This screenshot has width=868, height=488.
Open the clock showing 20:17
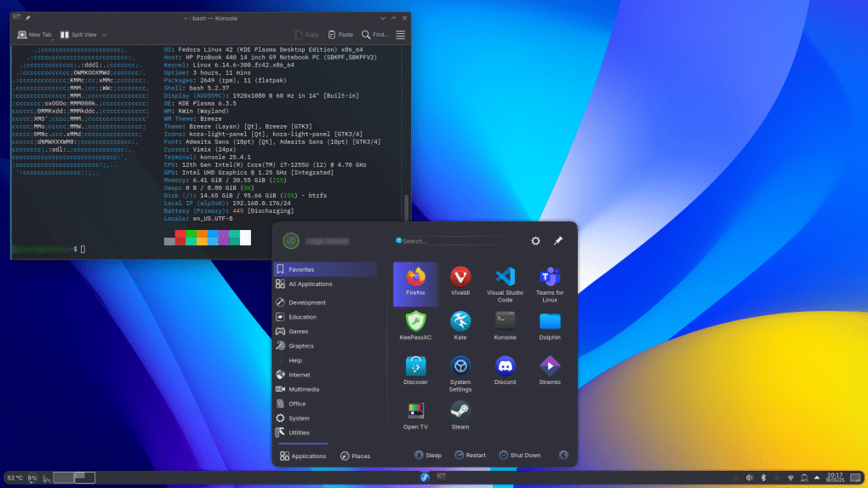[x=836, y=478]
